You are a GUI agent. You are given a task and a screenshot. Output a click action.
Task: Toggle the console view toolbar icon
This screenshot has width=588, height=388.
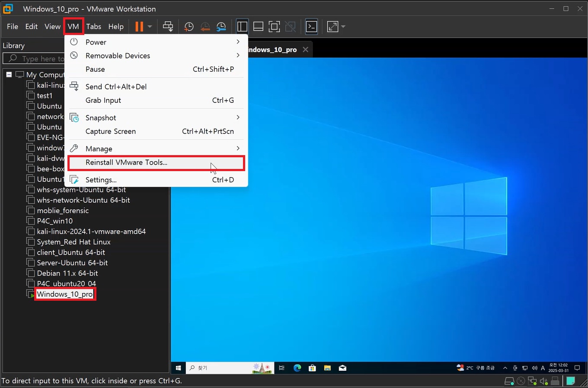point(311,26)
